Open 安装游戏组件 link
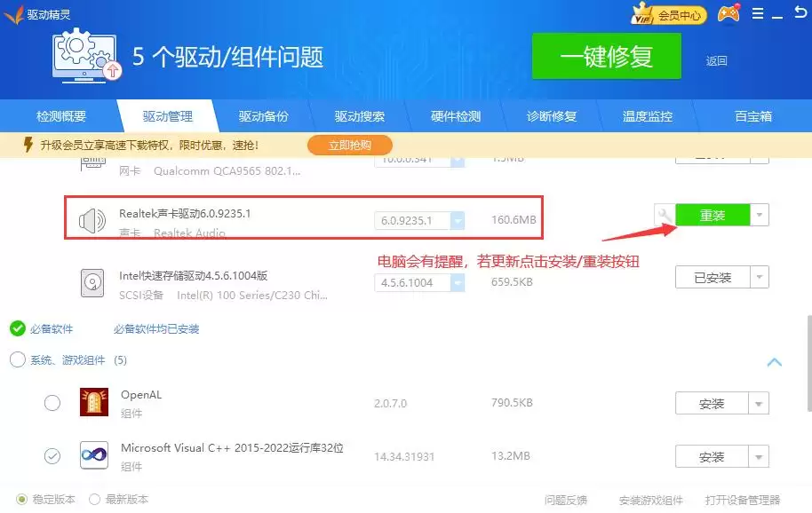Screen dimensions: 812x513 [651, 500]
